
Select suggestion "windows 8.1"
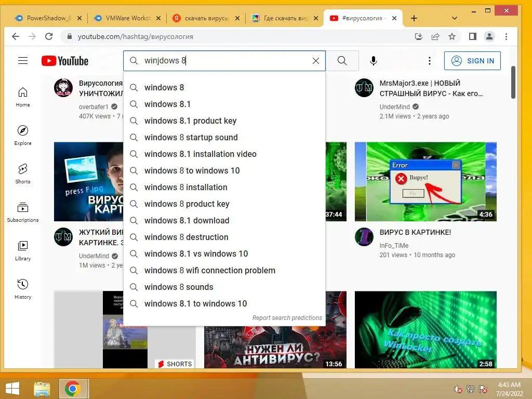click(224, 104)
